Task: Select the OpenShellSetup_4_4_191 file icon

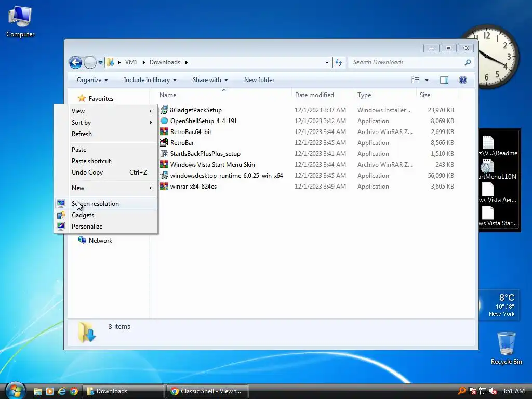Action: click(x=164, y=121)
